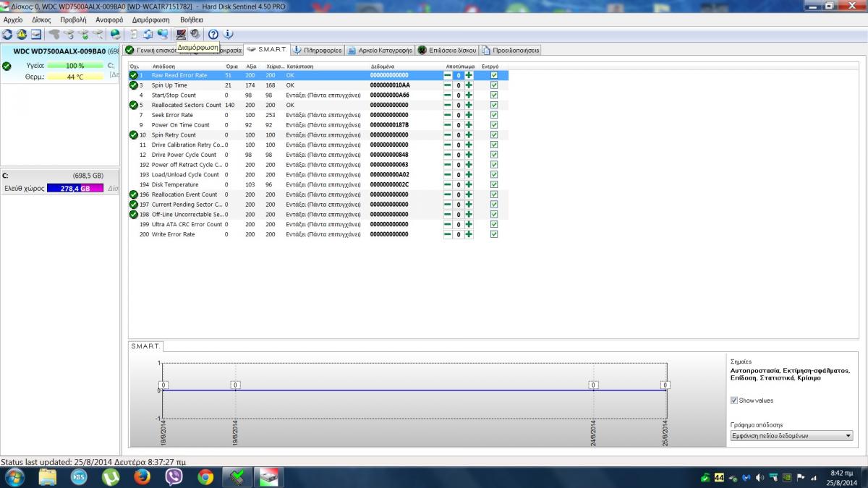Open Firefox from the taskbar
This screenshot has height=488, width=868.
tap(142, 477)
